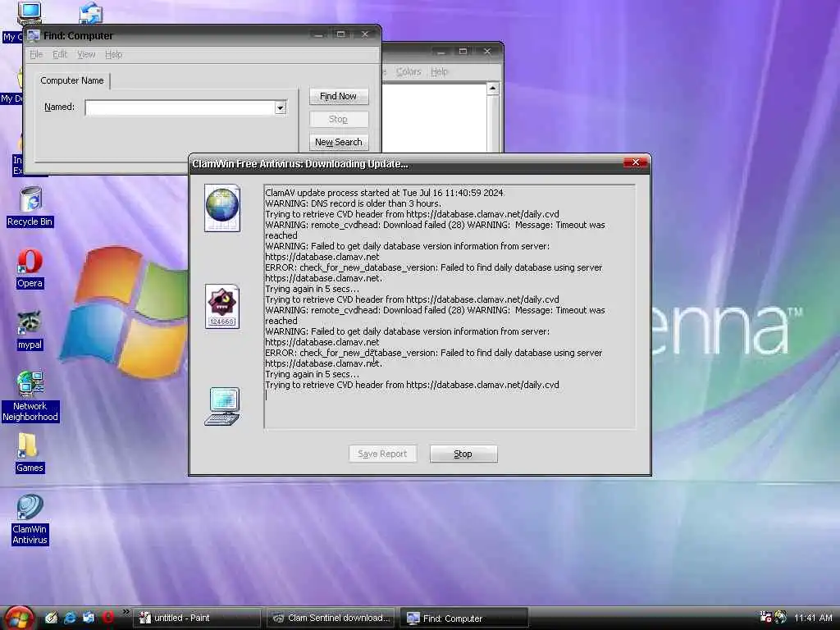Open the Help menu in the Paint window
Image resolution: width=840 pixels, height=630 pixels.
coord(440,72)
